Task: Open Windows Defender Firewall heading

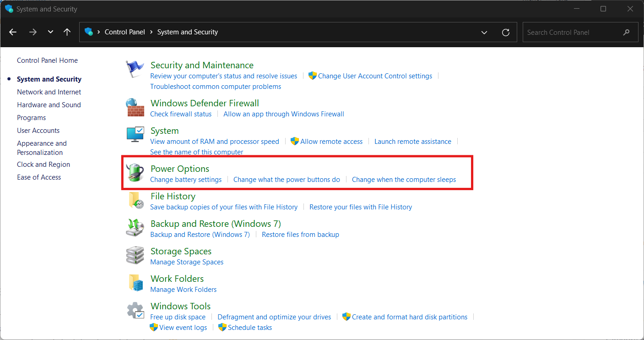Action: [205, 103]
